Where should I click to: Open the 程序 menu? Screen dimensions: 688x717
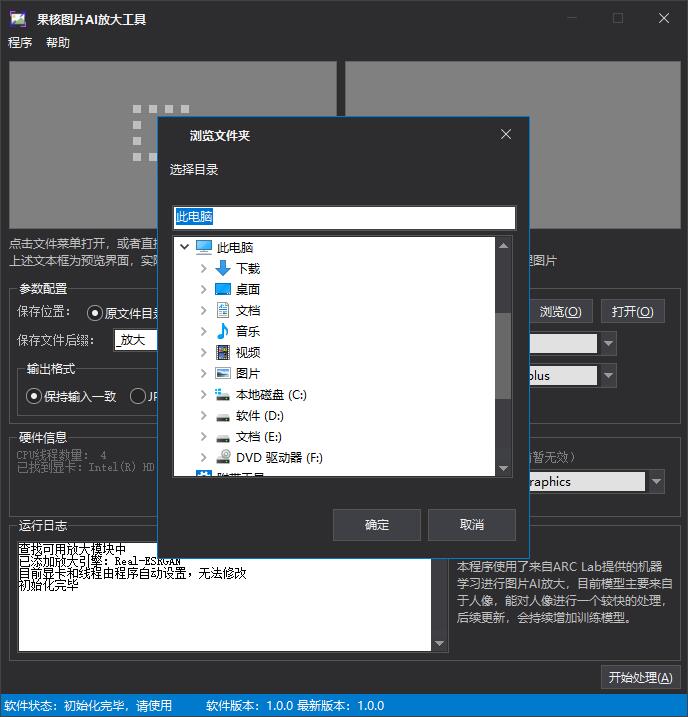pos(20,43)
